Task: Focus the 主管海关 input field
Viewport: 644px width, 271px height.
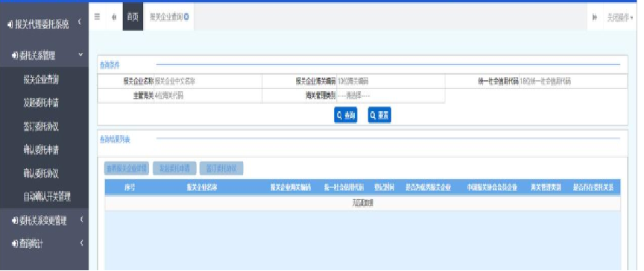Action: pos(208,96)
